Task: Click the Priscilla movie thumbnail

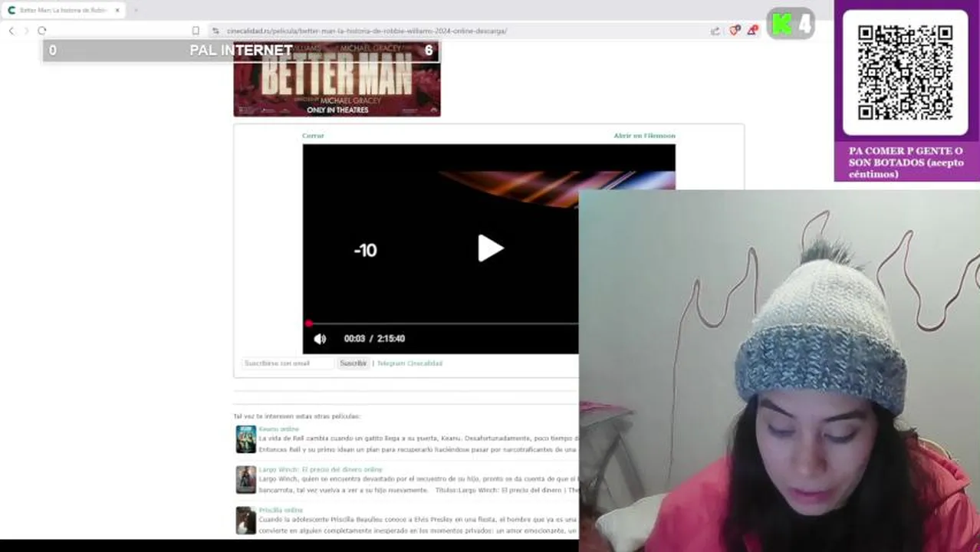Action: tap(245, 521)
